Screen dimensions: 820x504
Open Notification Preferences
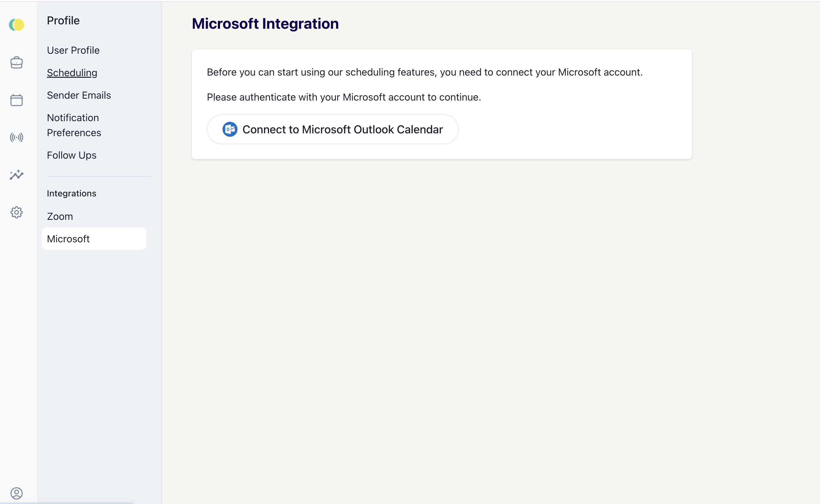74,125
